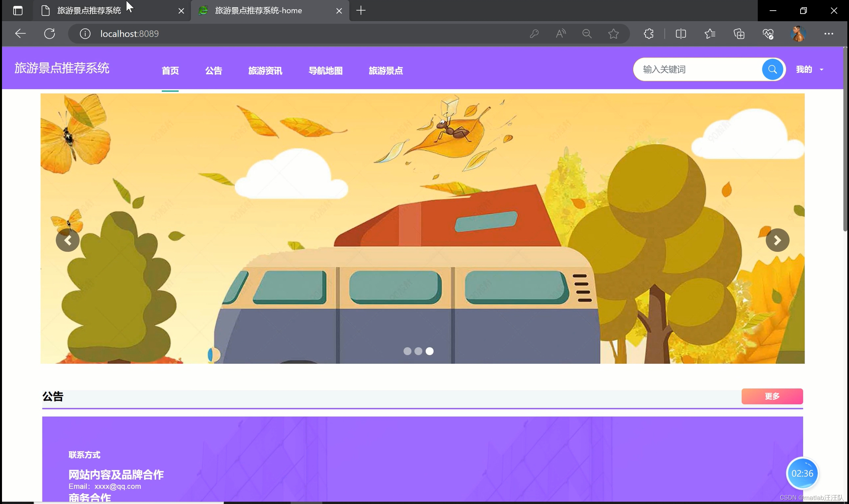Screen dimensions: 849x504
Task: Expand the 我的 dropdown menu
Action: 810,69
